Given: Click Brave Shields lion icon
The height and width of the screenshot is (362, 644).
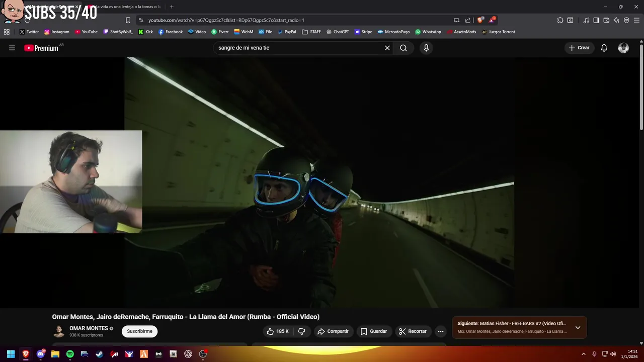Looking at the screenshot, I should [480, 20].
